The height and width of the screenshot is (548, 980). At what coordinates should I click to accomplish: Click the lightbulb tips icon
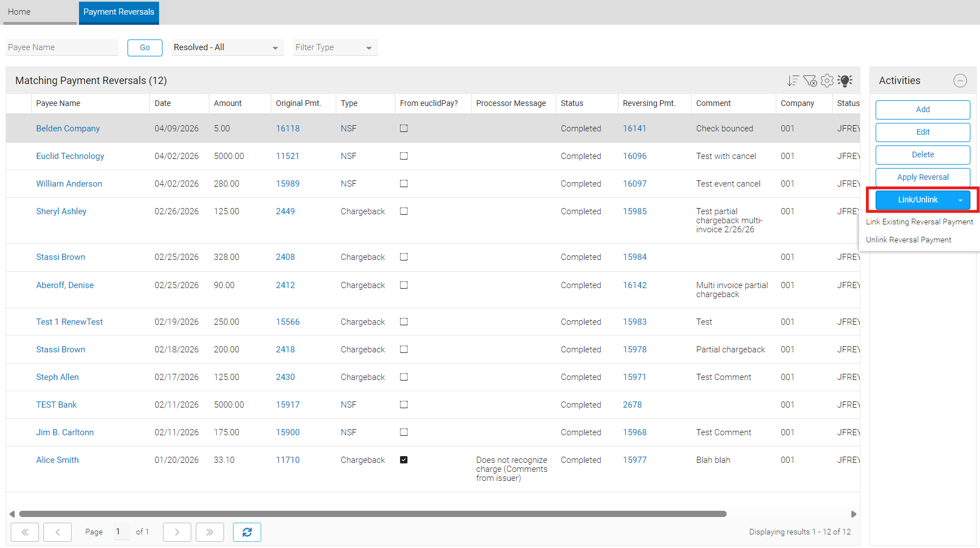pos(845,81)
